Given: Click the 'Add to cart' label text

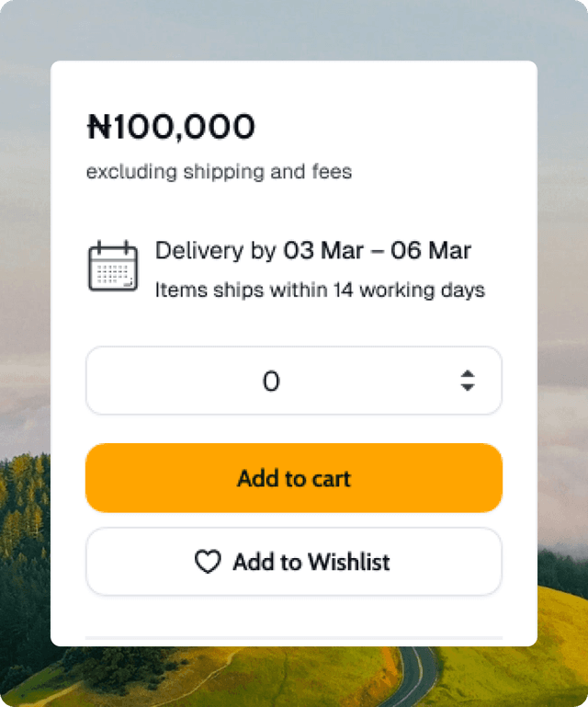Looking at the screenshot, I should coord(294,478).
